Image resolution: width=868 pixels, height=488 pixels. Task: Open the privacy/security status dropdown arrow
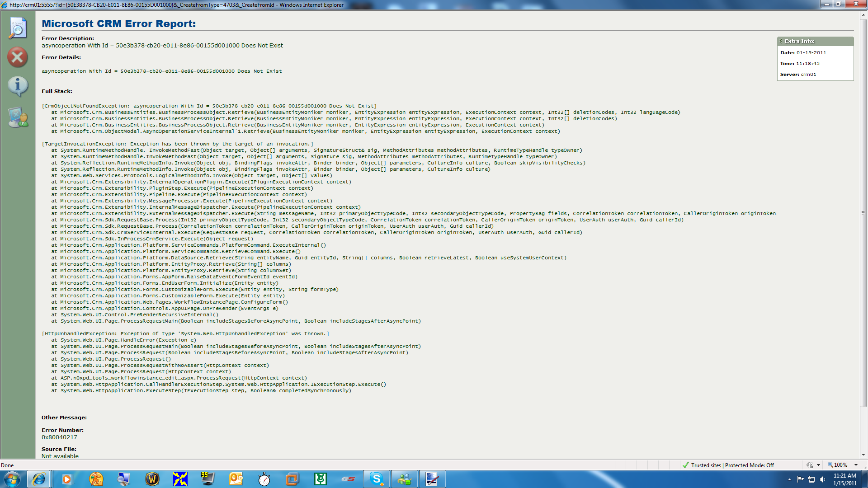pyautogui.click(x=818, y=465)
